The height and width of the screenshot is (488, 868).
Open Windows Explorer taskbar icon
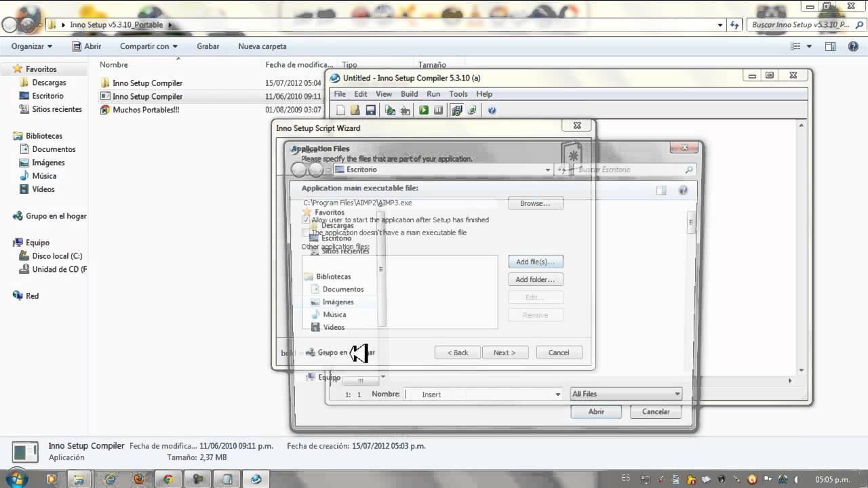pyautogui.click(x=80, y=479)
